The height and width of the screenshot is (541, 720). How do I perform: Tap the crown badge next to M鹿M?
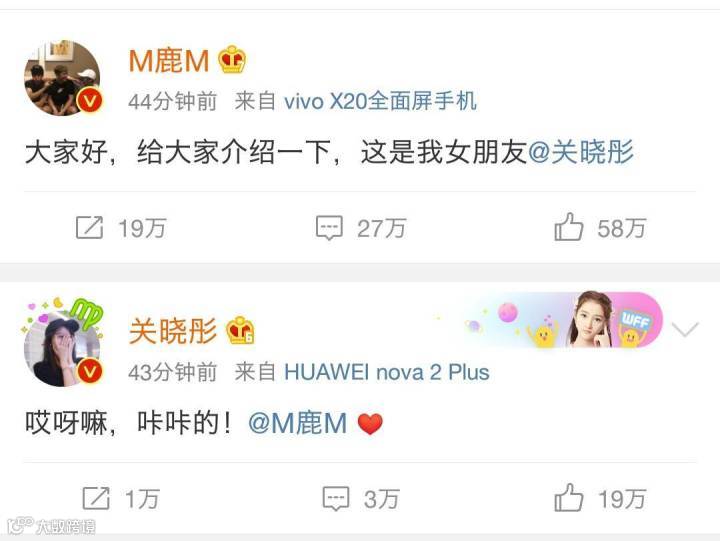(x=232, y=60)
